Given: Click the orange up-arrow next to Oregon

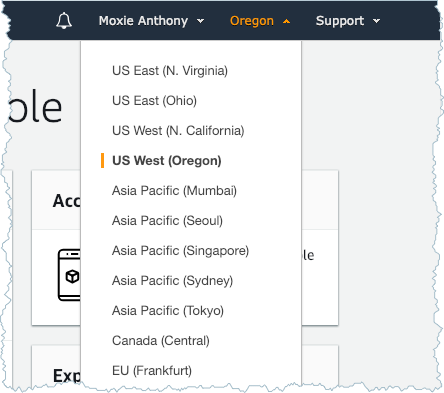Looking at the screenshot, I should [x=286, y=22].
